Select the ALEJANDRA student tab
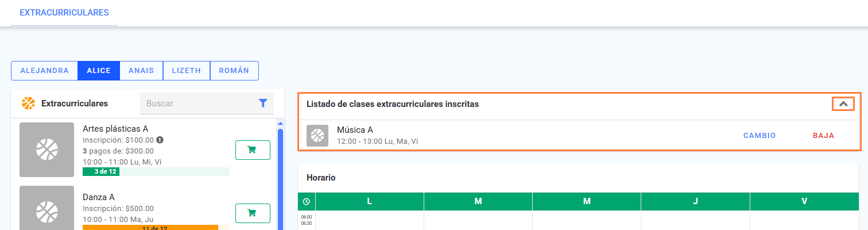The width and height of the screenshot is (868, 230). (44, 71)
